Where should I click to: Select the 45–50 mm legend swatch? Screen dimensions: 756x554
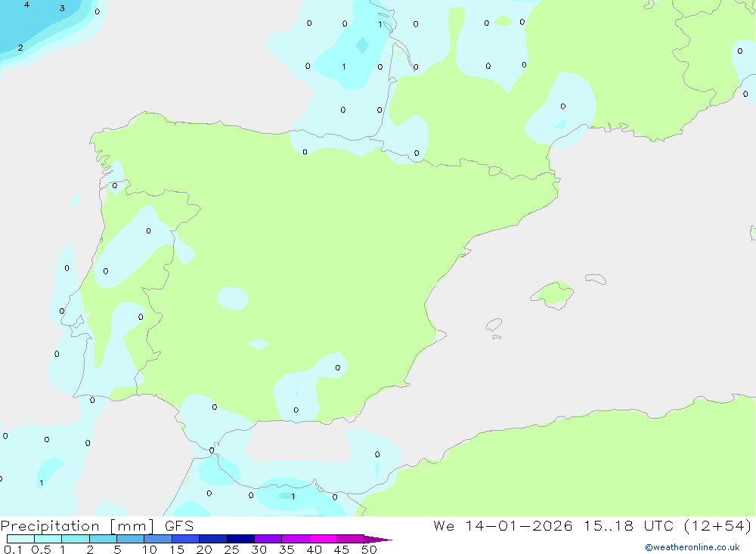pyautogui.click(x=350, y=539)
